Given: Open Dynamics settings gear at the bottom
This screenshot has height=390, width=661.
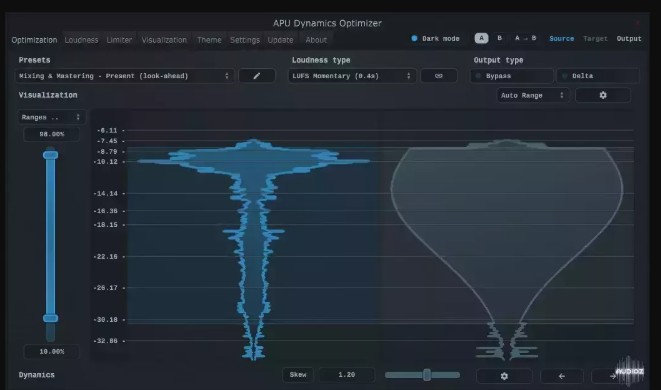Looking at the screenshot, I should click(x=504, y=376).
